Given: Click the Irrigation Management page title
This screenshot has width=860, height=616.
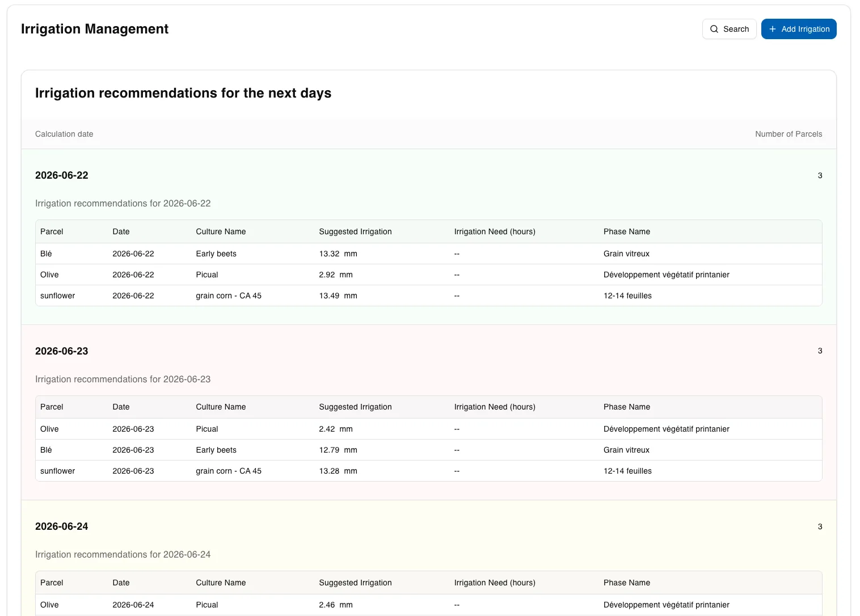Looking at the screenshot, I should (95, 29).
